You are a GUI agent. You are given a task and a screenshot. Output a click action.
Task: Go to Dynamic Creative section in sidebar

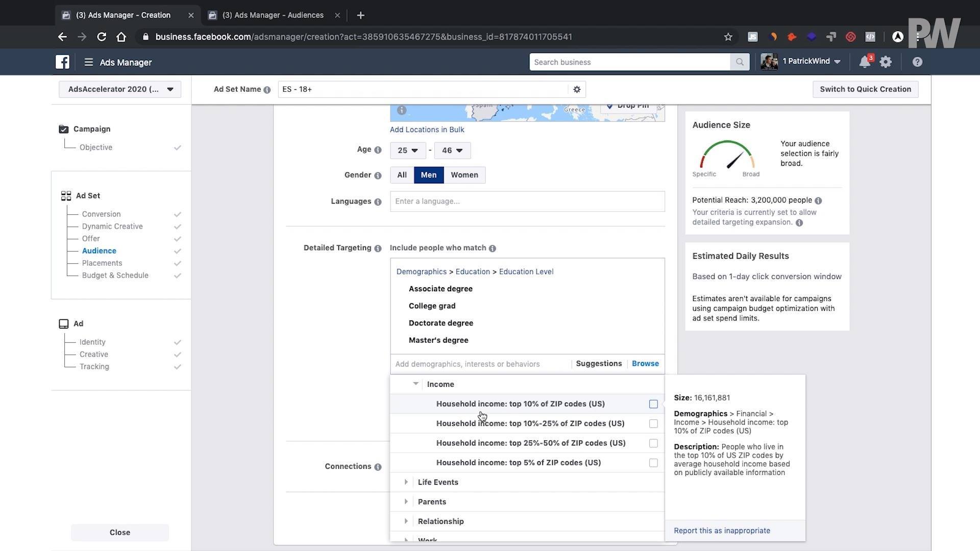pyautogui.click(x=112, y=227)
